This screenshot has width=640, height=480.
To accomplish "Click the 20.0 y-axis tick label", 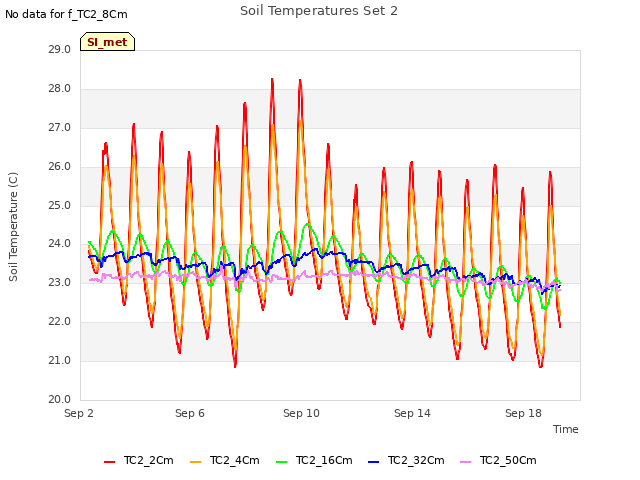I will pos(60,399).
